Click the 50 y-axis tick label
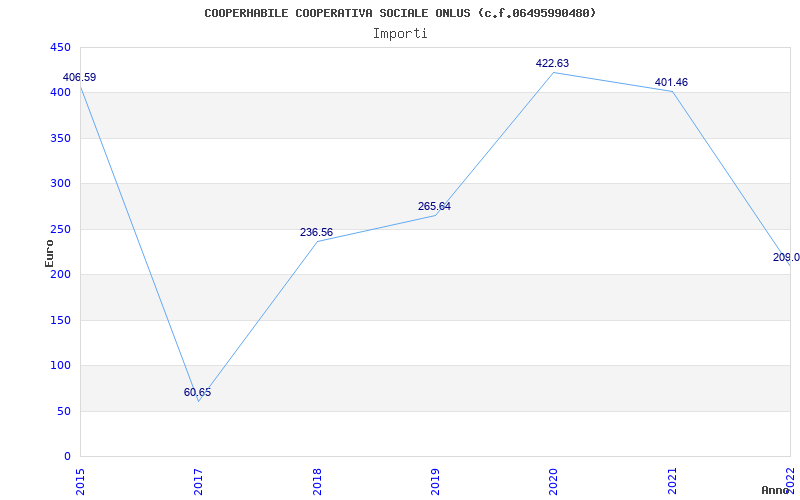 (64, 411)
